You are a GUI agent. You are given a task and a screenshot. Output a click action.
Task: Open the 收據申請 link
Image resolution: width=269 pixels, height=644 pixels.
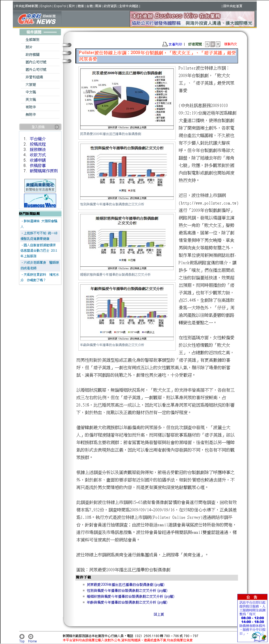[38, 160]
